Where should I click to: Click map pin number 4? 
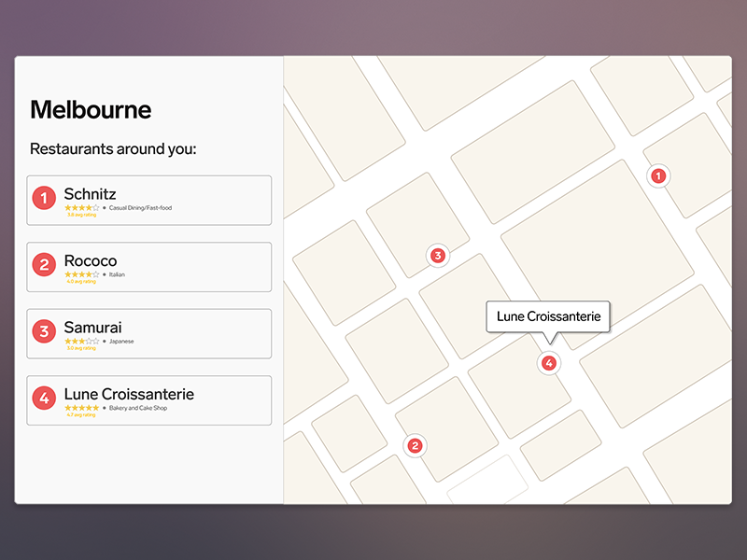point(549,363)
